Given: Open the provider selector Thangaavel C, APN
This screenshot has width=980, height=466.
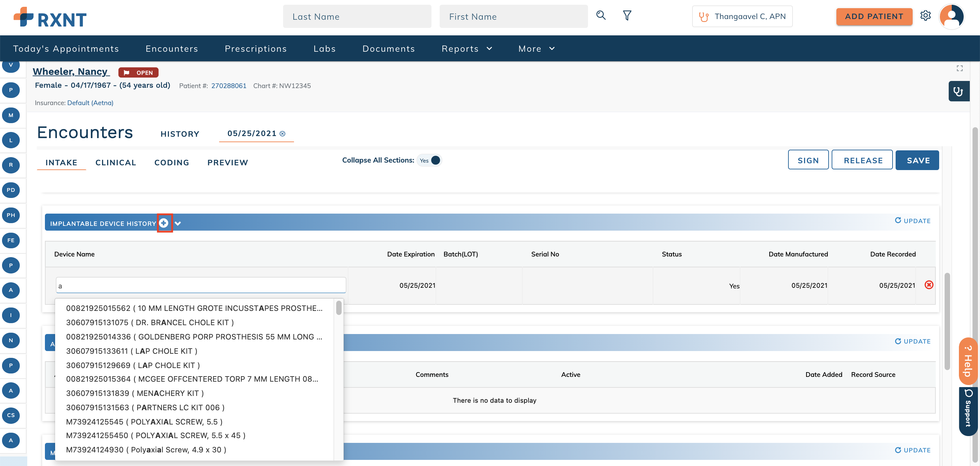Looking at the screenshot, I should click(742, 16).
